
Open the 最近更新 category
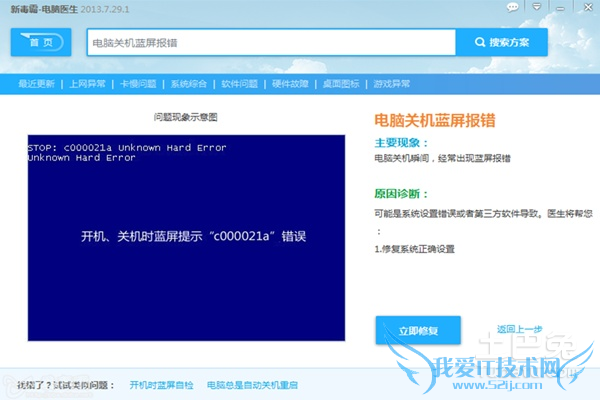tap(37, 84)
